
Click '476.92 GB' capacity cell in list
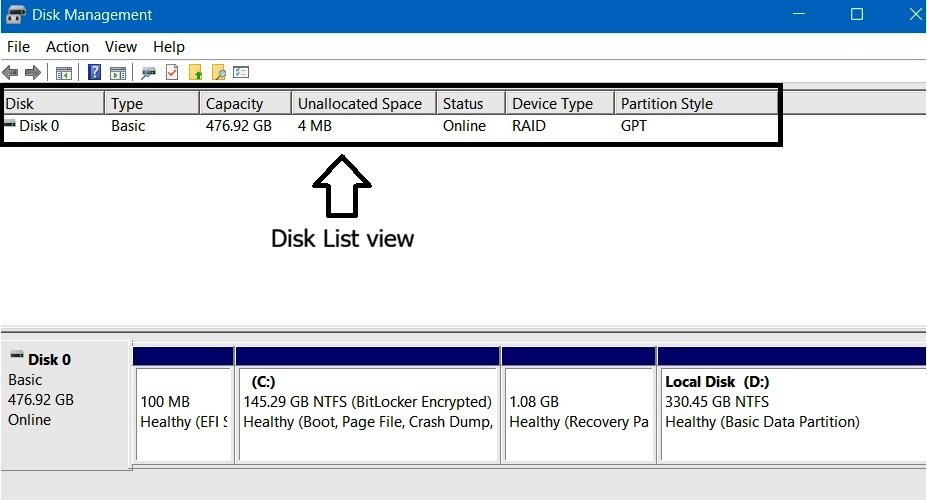click(x=239, y=126)
